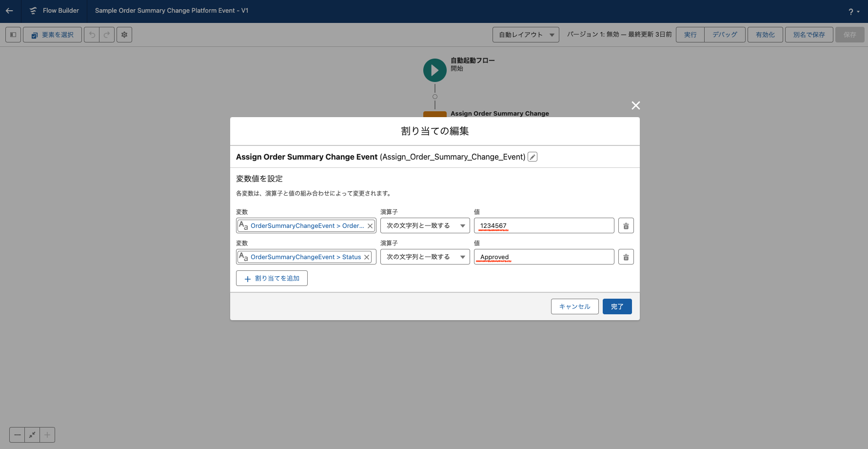868x449 pixels.
Task: Click the 有効化 activate button
Action: (765, 35)
